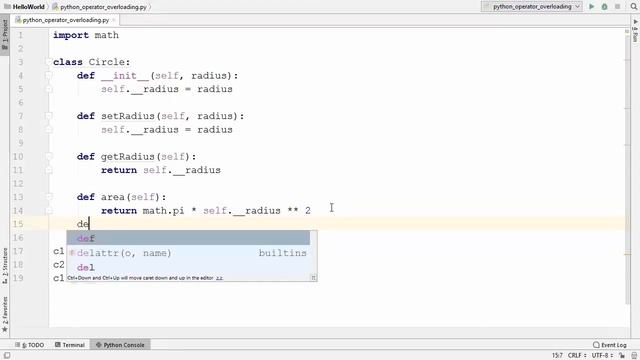Open the Terminal tool window
This screenshot has height=360, width=640.
click(x=70, y=345)
